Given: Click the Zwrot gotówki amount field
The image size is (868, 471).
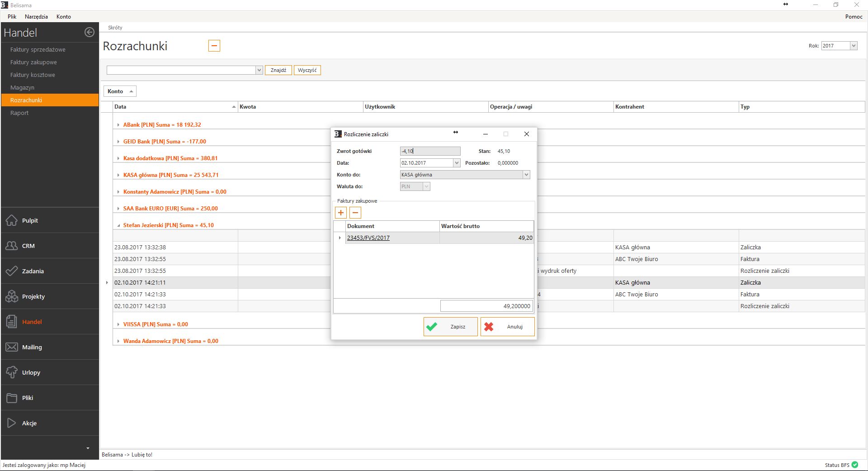Looking at the screenshot, I should pyautogui.click(x=429, y=151).
